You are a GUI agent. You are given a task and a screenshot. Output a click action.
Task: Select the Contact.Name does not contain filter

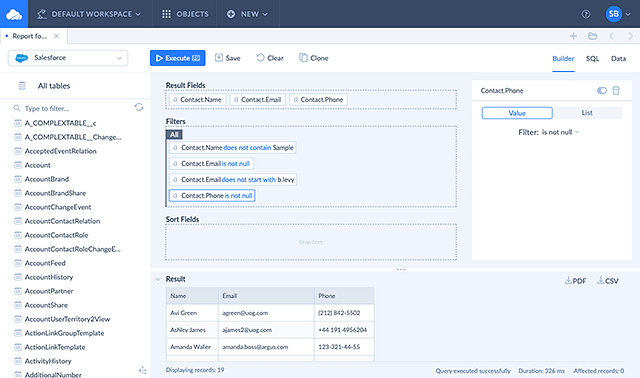[233, 148]
